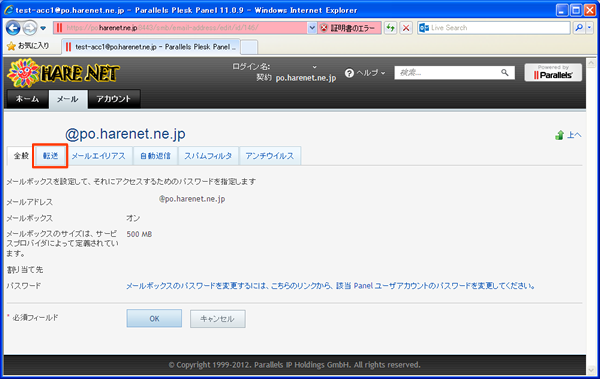600x379 pixels.
Task: Open favorites via the star お気に入り button
Action: click(28, 46)
